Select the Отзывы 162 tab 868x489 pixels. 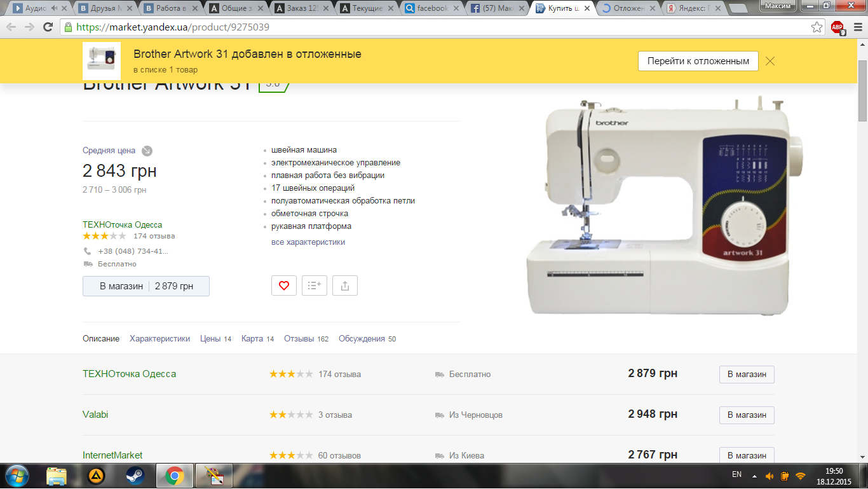(x=306, y=339)
